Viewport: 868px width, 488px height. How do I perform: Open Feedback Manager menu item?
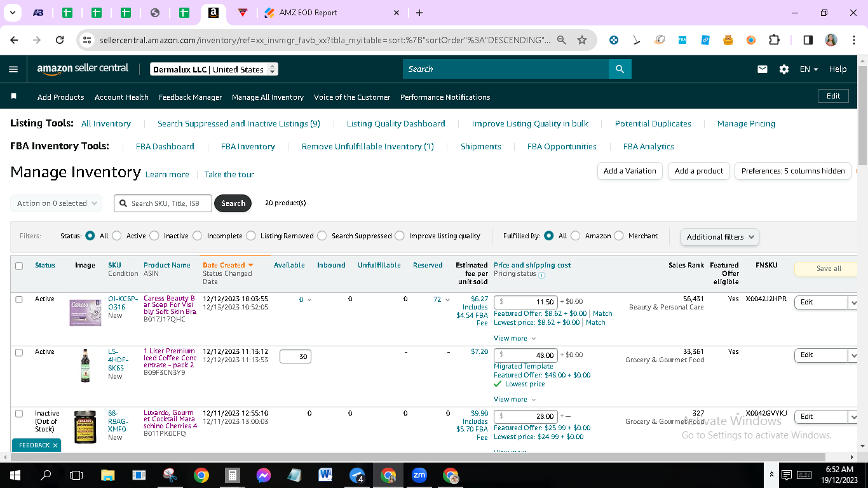[x=190, y=97]
